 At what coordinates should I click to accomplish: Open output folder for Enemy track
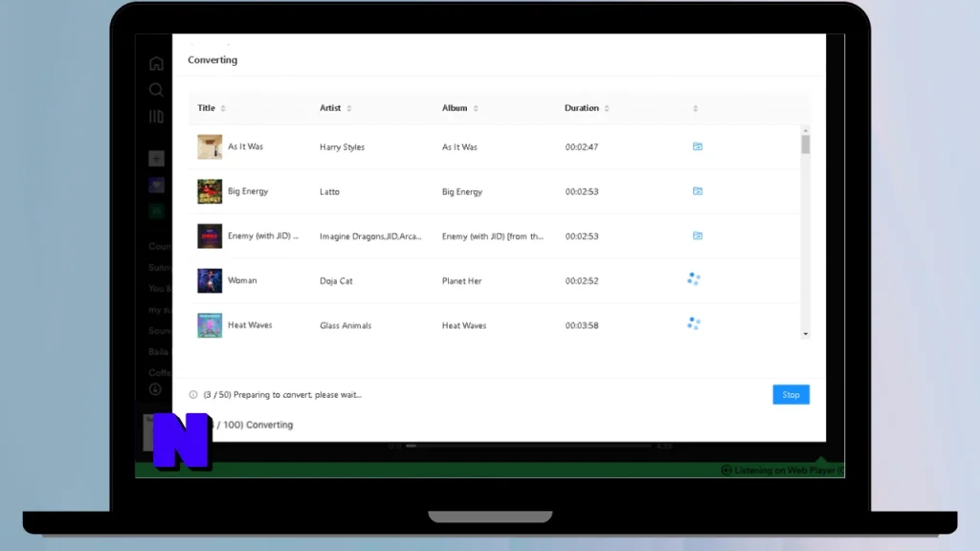698,235
